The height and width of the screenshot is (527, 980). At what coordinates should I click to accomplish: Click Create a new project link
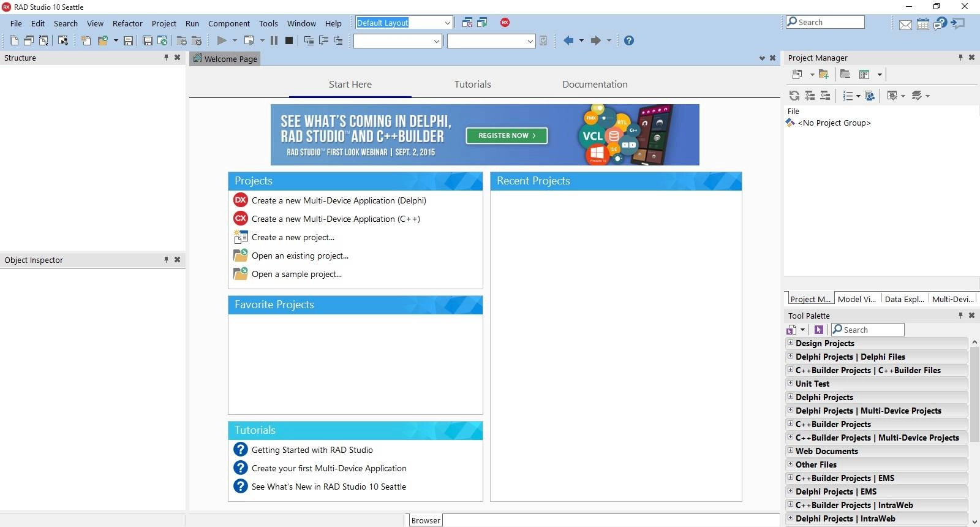pyautogui.click(x=293, y=237)
